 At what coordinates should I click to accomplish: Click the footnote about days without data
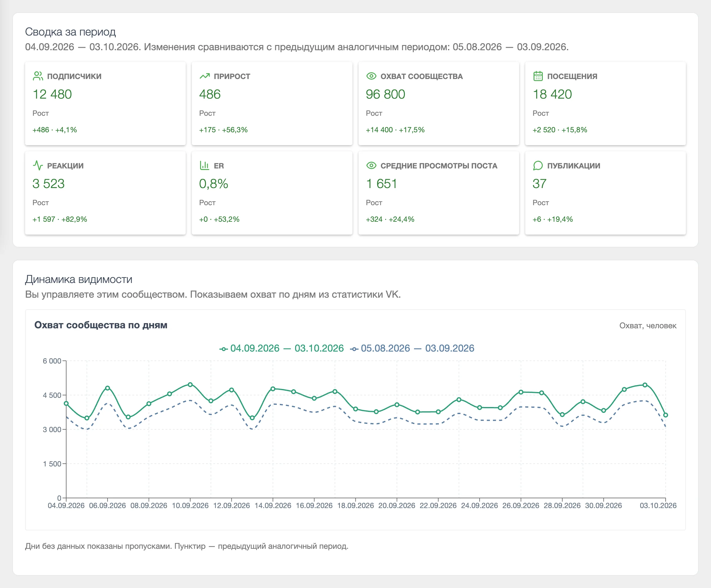187,546
